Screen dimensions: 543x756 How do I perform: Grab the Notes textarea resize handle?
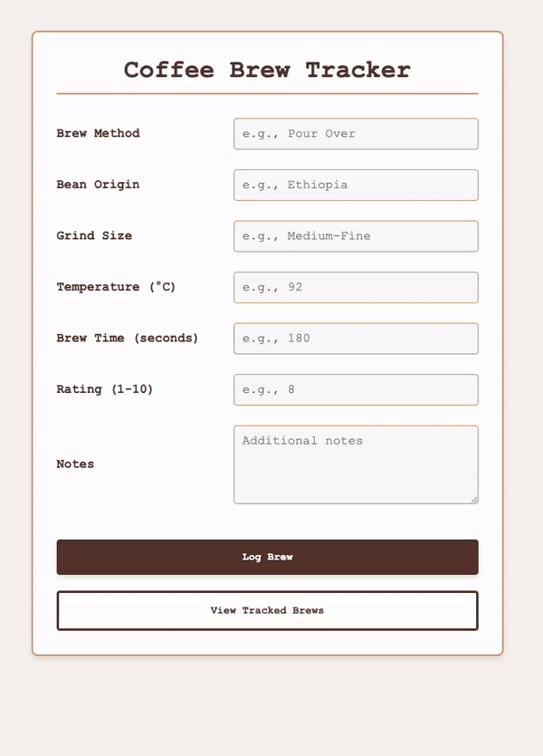pos(474,500)
